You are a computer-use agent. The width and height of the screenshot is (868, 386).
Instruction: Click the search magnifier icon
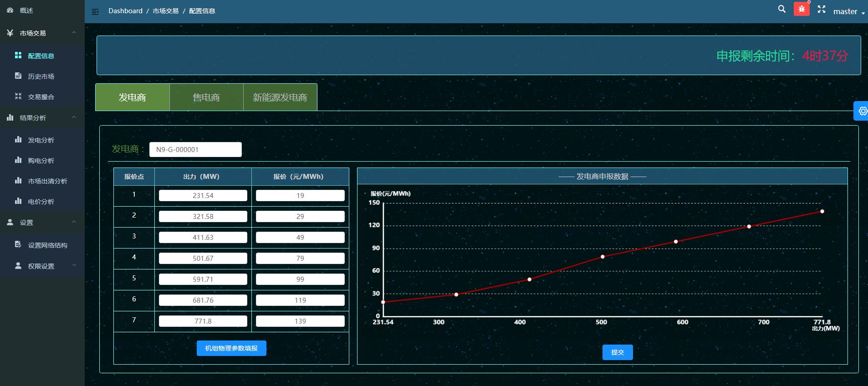(x=781, y=9)
